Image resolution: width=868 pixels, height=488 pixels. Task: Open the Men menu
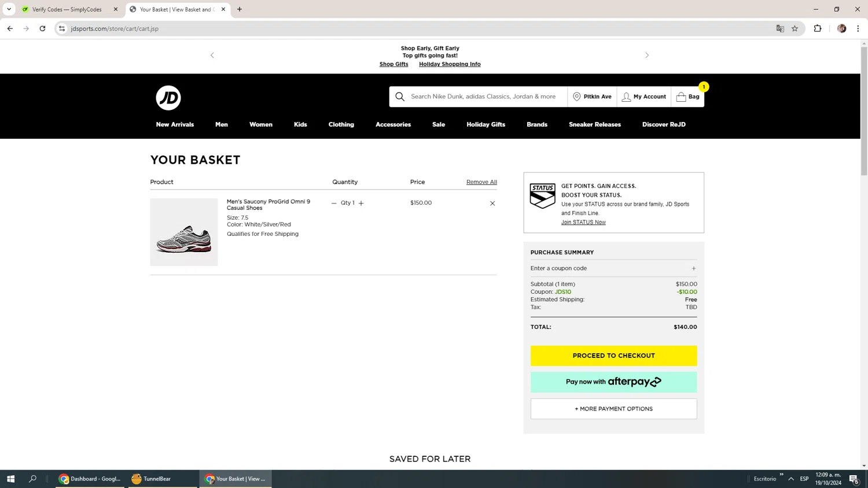(222, 124)
